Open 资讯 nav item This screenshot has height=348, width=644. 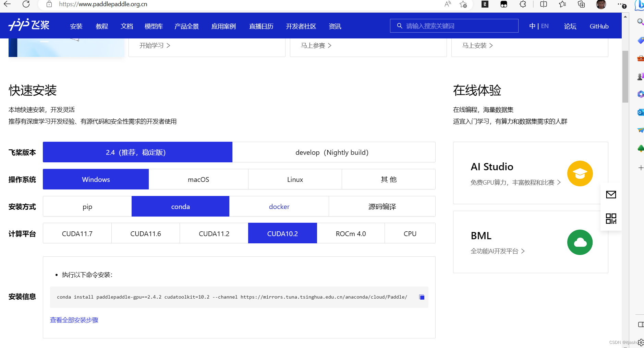pos(335,26)
